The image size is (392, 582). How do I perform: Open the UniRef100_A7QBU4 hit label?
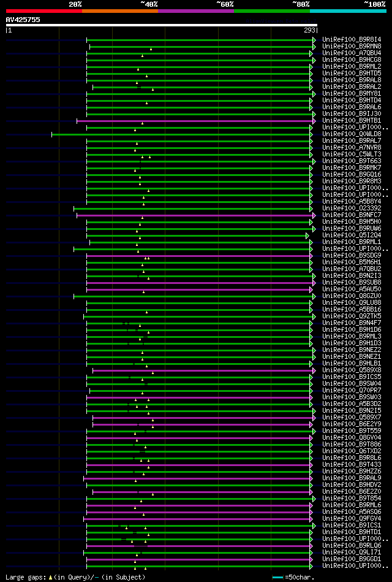click(x=352, y=53)
